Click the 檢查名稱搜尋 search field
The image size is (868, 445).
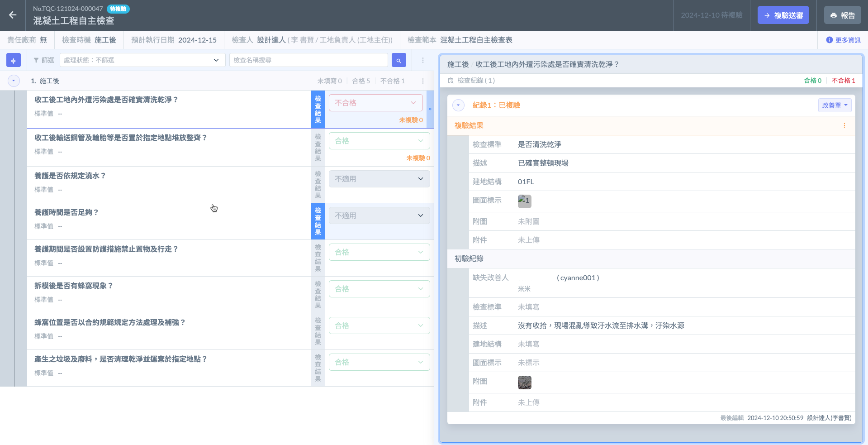(308, 60)
